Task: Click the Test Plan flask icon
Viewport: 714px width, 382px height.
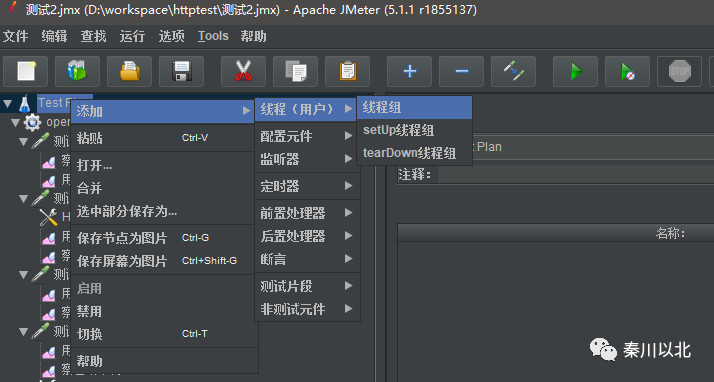Action: pyautogui.click(x=25, y=103)
